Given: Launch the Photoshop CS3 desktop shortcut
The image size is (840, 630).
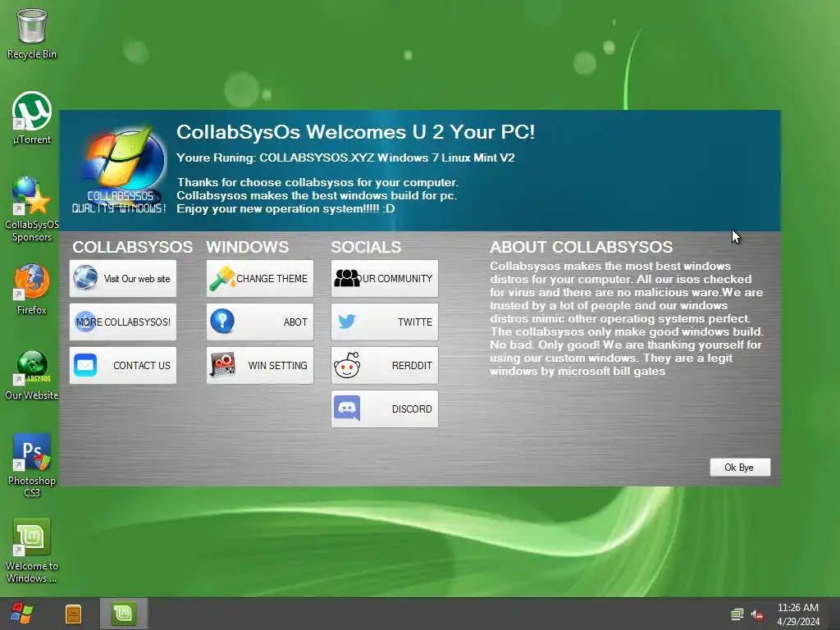Looking at the screenshot, I should tap(32, 465).
